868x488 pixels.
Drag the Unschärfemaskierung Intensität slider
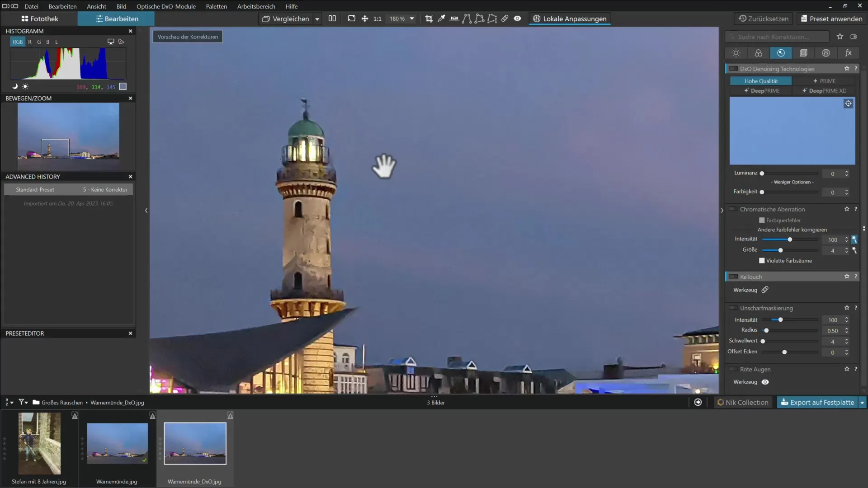click(x=780, y=319)
